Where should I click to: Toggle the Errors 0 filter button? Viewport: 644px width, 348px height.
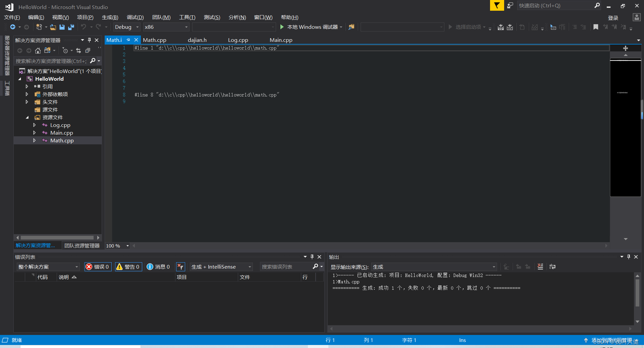click(x=98, y=267)
